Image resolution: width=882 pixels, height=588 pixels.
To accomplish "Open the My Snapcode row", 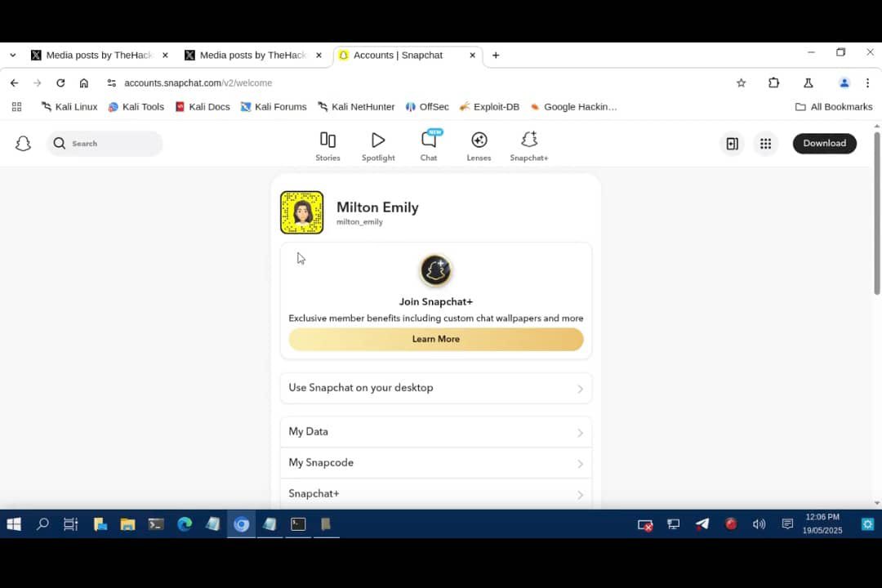I will tap(436, 463).
